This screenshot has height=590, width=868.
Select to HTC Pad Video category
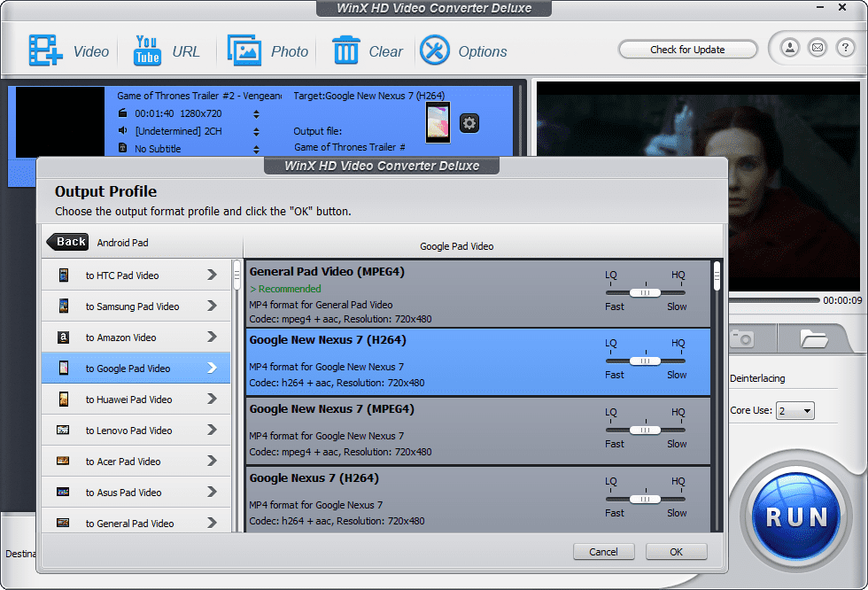136,276
